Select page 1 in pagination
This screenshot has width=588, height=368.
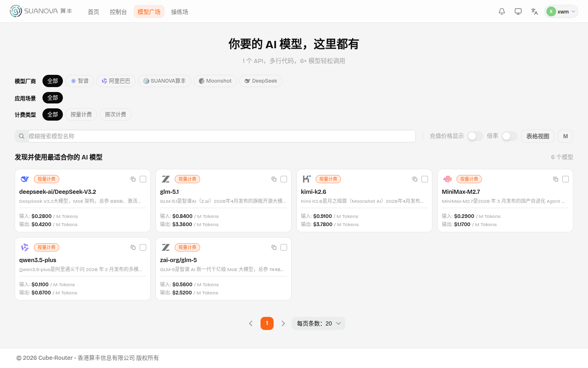coord(267,323)
